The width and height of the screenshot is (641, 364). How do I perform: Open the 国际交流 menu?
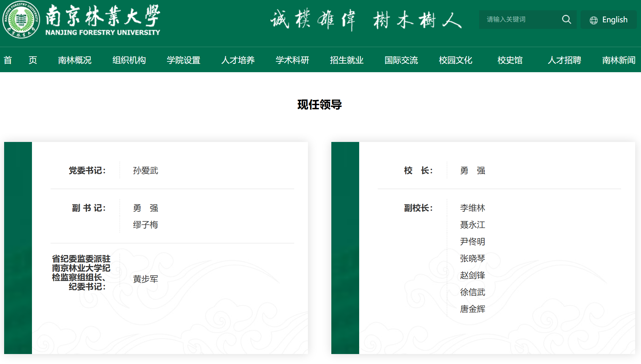[401, 60]
